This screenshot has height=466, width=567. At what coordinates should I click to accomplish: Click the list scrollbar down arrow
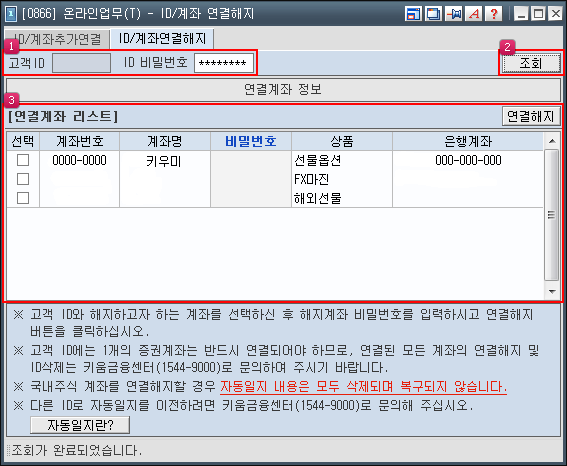click(552, 291)
